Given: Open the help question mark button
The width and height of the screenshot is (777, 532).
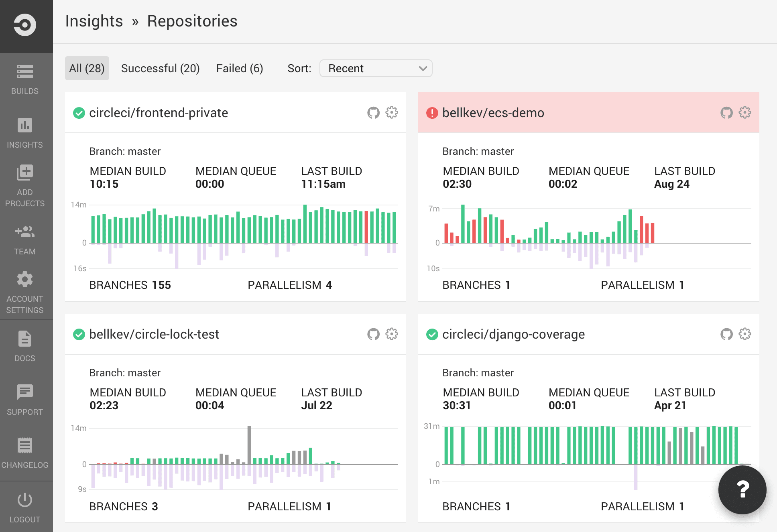Looking at the screenshot, I should [x=743, y=490].
